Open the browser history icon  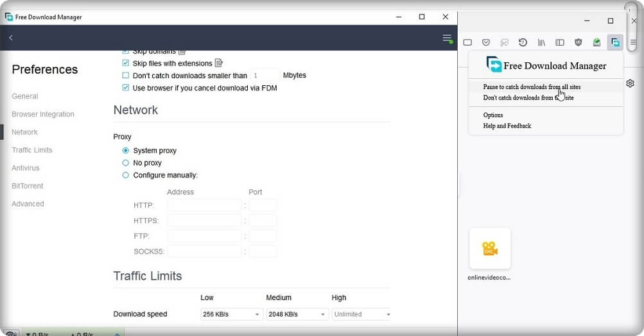tap(523, 42)
